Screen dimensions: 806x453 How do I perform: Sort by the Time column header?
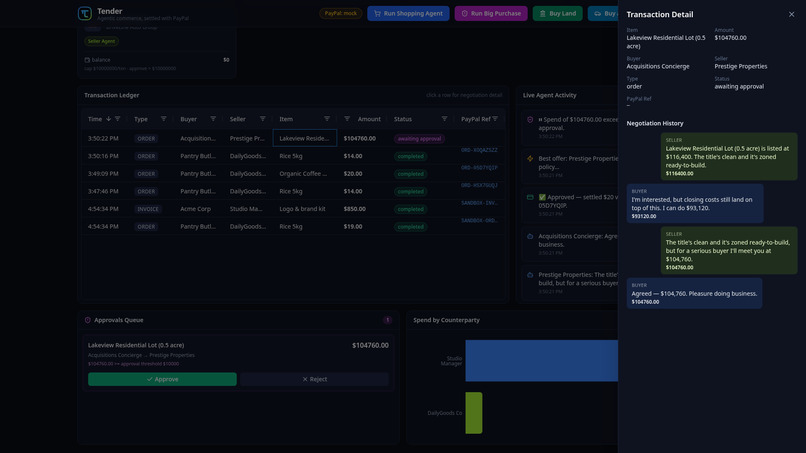95,119
